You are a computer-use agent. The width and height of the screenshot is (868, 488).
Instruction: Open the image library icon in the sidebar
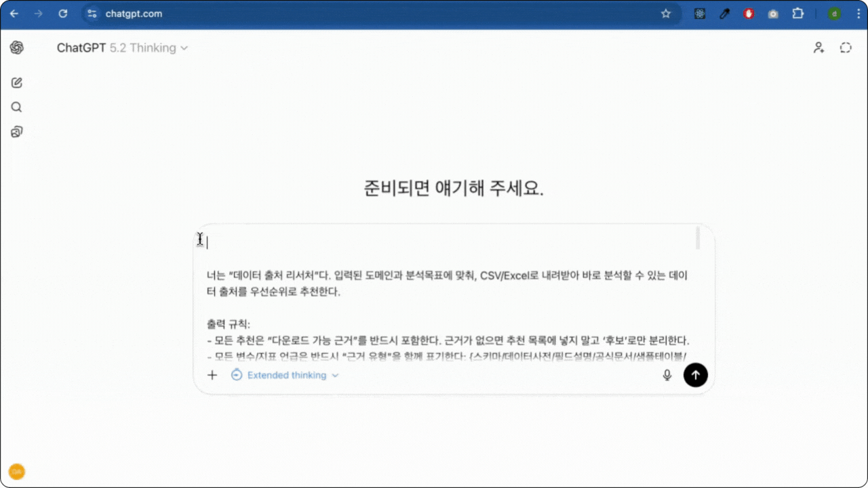tap(17, 131)
